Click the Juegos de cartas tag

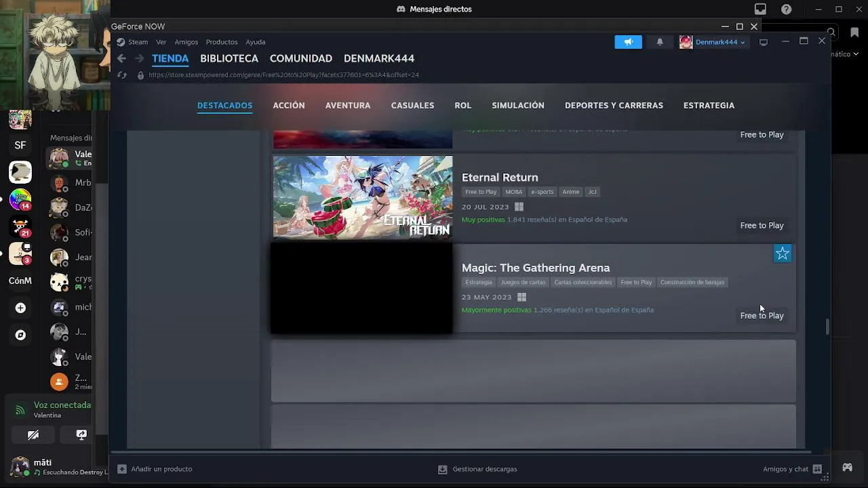(x=523, y=282)
